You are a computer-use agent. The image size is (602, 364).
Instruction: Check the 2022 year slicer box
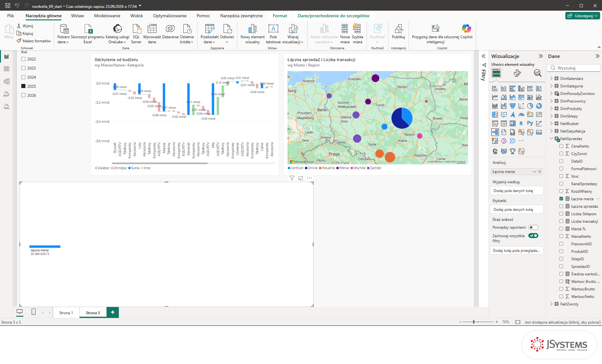click(x=24, y=59)
